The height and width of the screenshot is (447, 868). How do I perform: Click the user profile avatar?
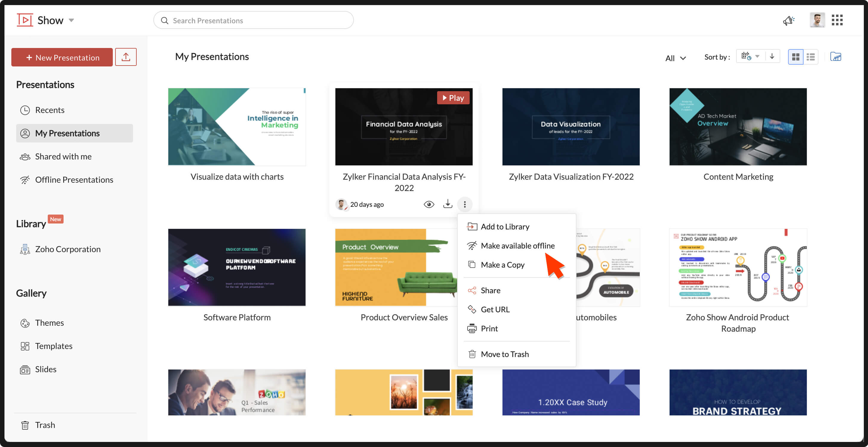click(817, 20)
